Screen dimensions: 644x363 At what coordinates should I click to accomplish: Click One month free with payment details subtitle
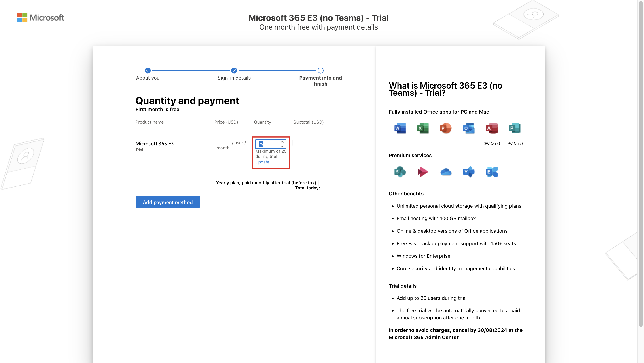coord(318,27)
